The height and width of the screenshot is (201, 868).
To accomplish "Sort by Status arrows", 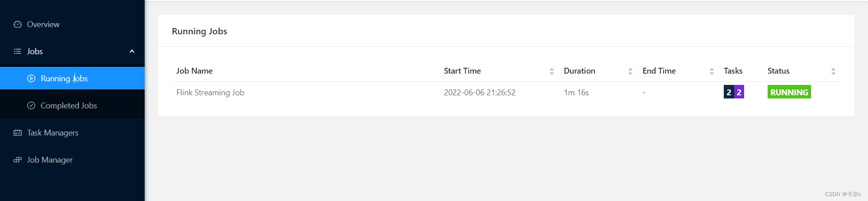I will [833, 71].
